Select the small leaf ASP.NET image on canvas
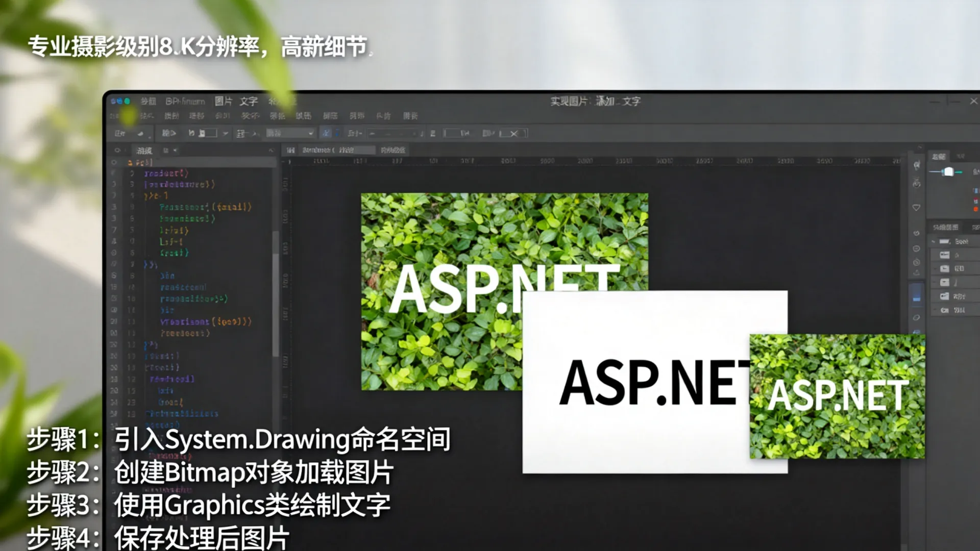 (x=837, y=396)
